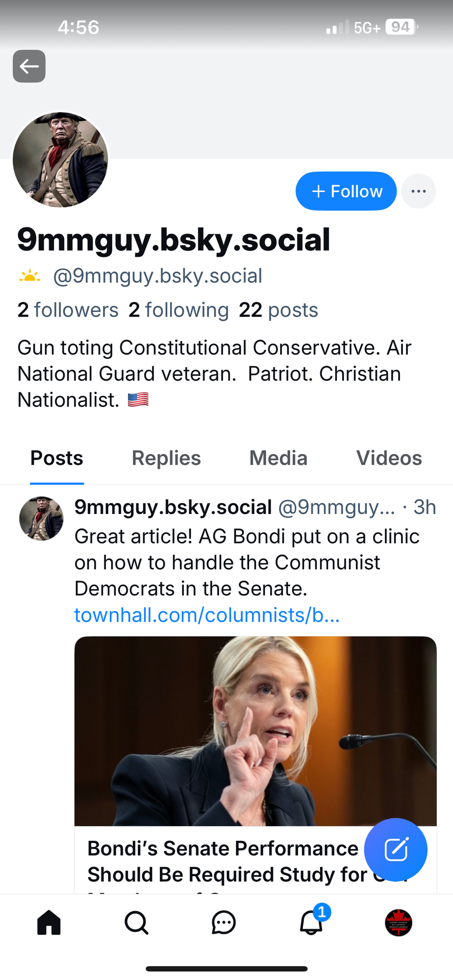Open my profile maple leaf avatar
Screen dimensions: 453x980
(x=398, y=923)
